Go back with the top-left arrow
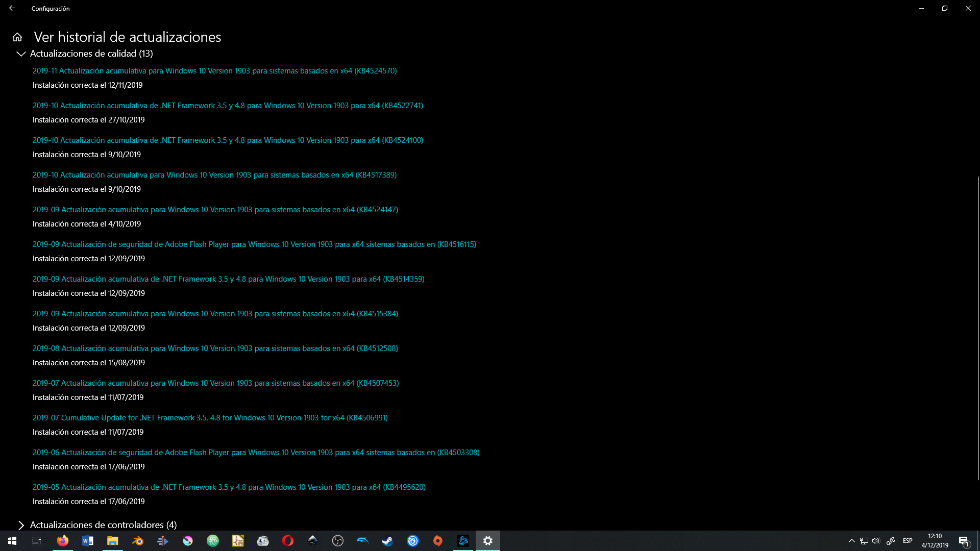This screenshot has width=980, height=551. (x=12, y=8)
